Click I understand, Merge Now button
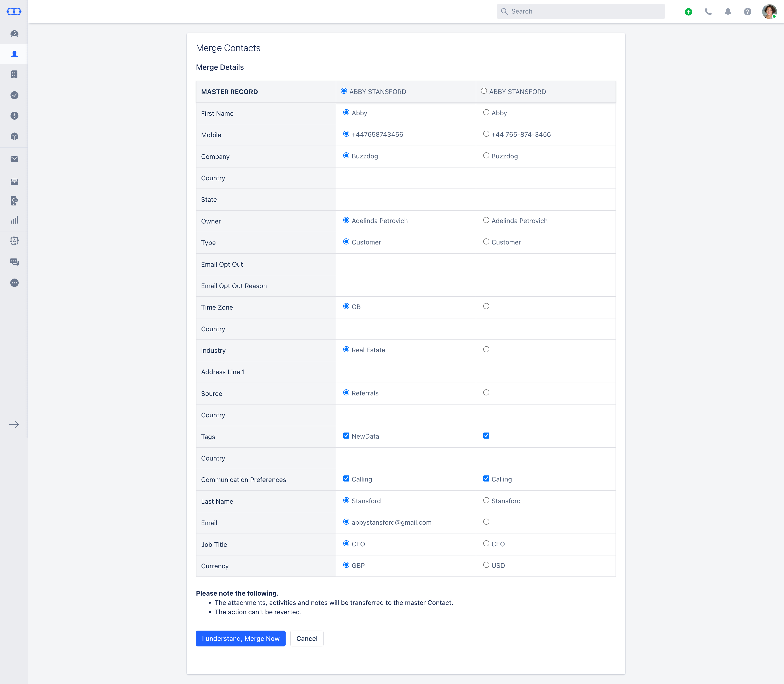Image resolution: width=784 pixels, height=684 pixels. (x=241, y=639)
